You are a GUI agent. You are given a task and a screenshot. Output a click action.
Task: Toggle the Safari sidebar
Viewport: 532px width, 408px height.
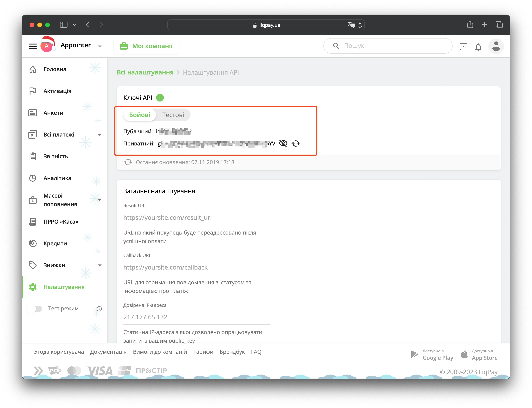[x=63, y=25]
